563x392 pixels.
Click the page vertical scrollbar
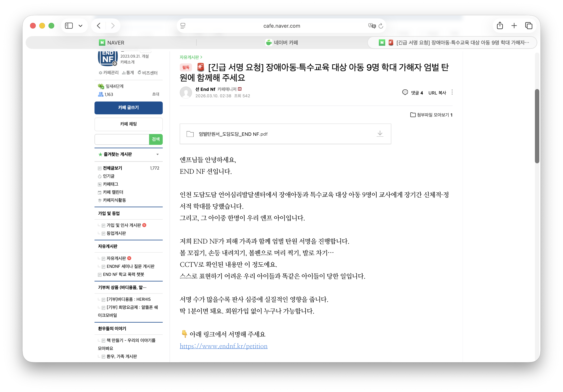537,126
